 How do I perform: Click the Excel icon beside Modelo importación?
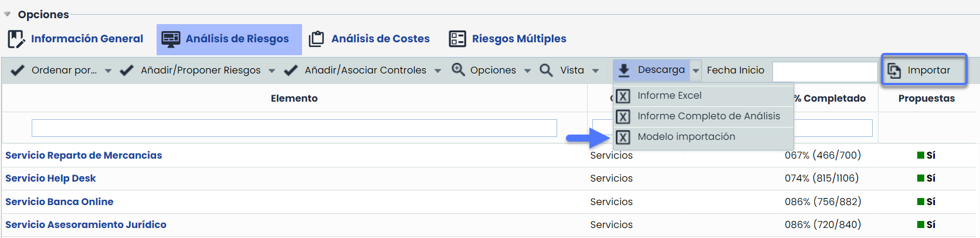(x=623, y=137)
